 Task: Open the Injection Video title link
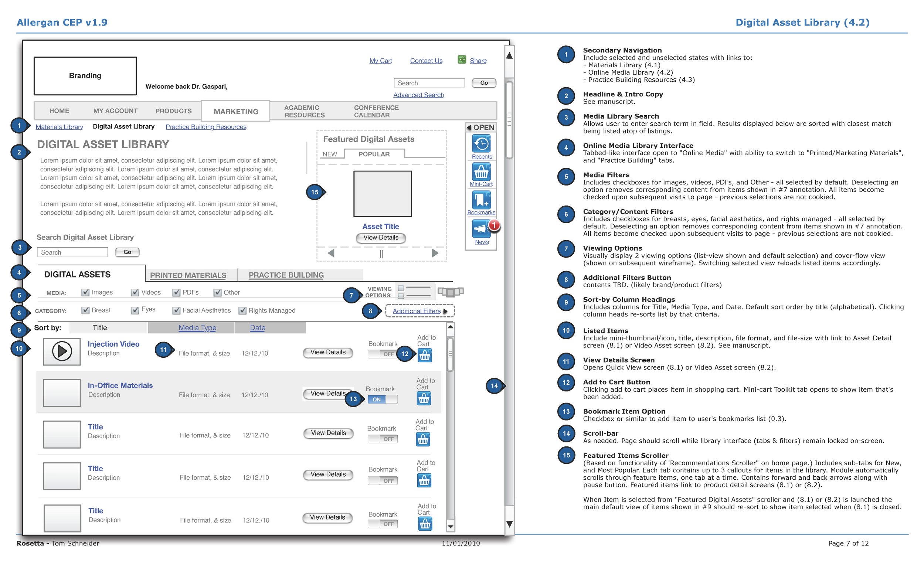[x=113, y=344]
